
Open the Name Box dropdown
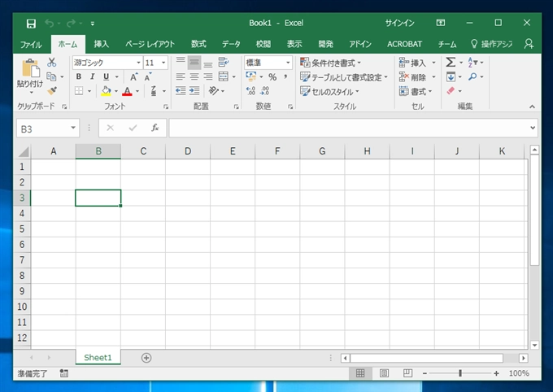pyautogui.click(x=73, y=128)
